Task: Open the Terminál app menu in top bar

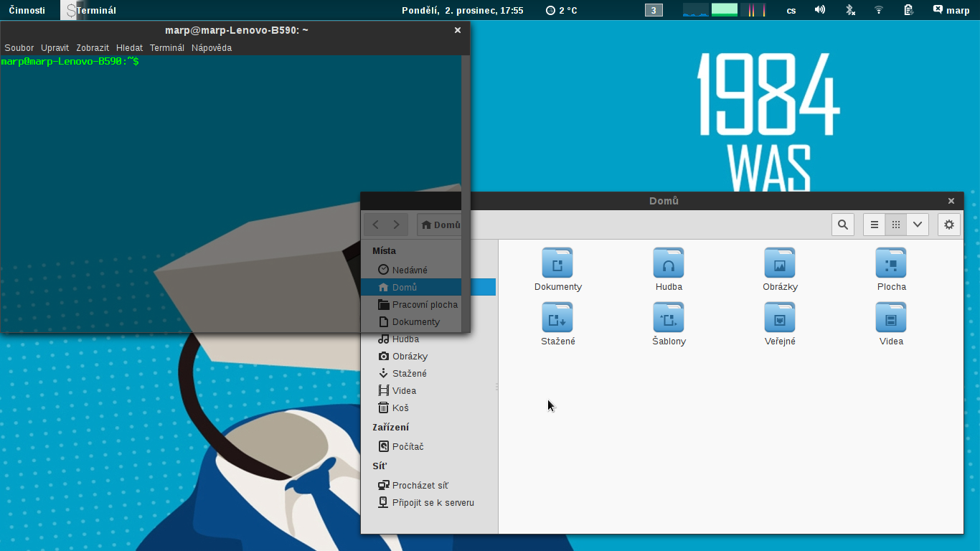Action: [x=90, y=10]
